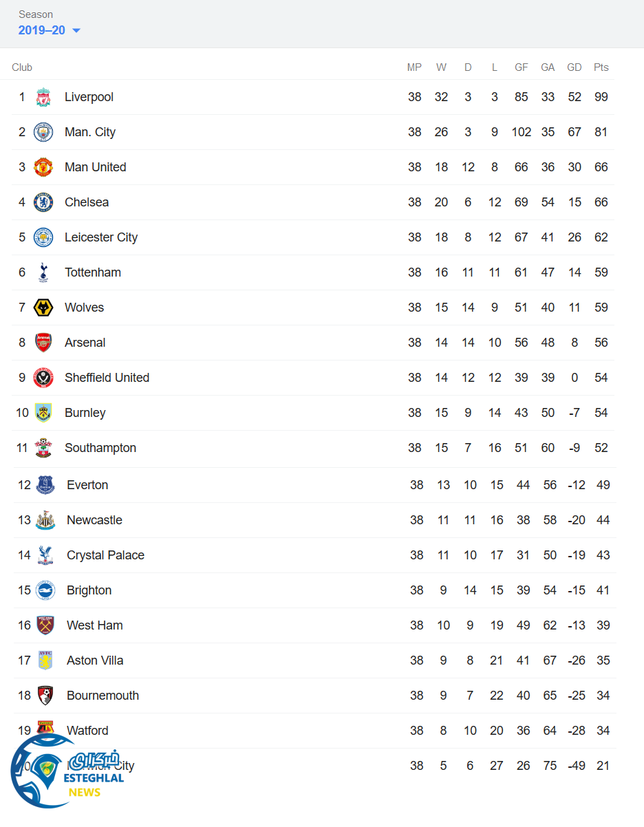This screenshot has height=827, width=644.
Task: Click the dropdown arrow beside season
Action: tap(76, 30)
